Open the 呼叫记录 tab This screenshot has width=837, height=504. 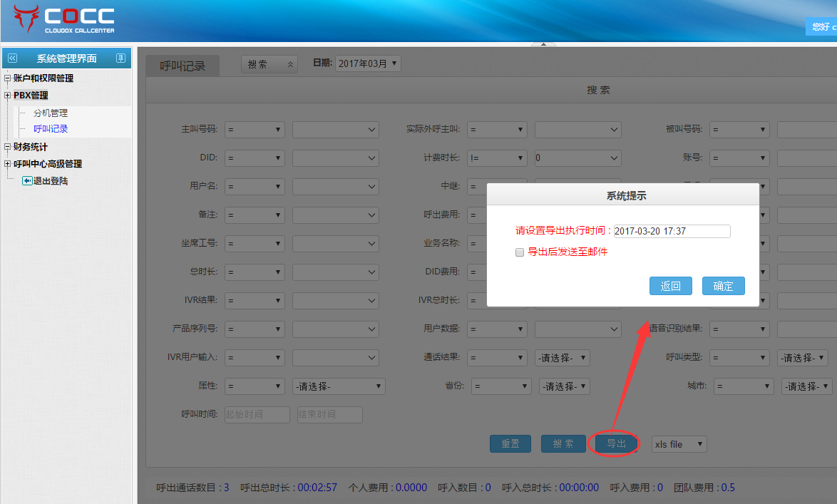183,66
